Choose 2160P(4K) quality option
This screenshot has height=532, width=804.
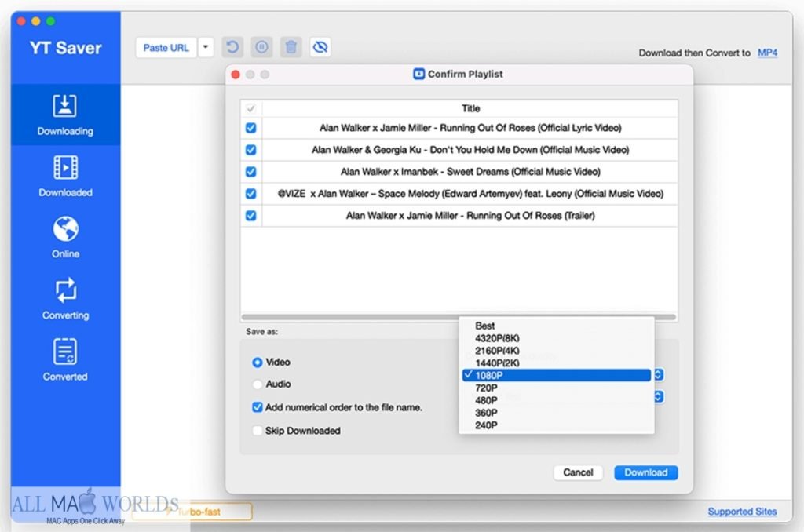(x=557, y=351)
